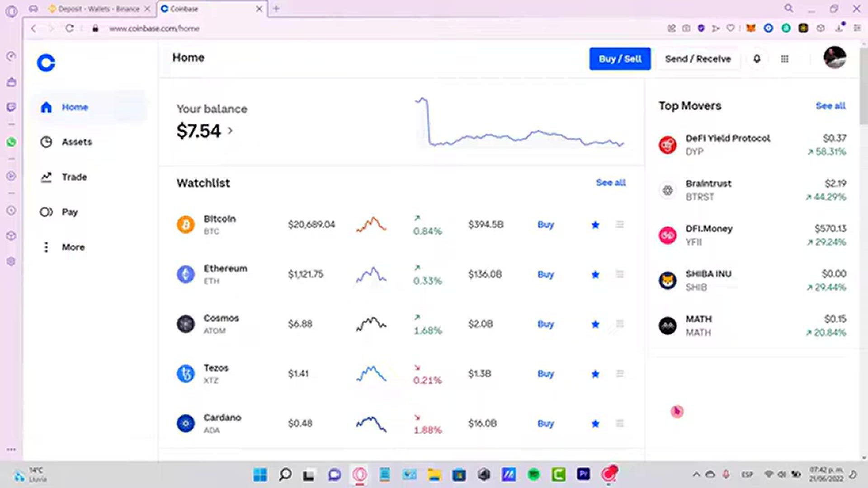Select the Trade icon in the sidebar
Image resolution: width=868 pixels, height=488 pixels.
point(46,177)
